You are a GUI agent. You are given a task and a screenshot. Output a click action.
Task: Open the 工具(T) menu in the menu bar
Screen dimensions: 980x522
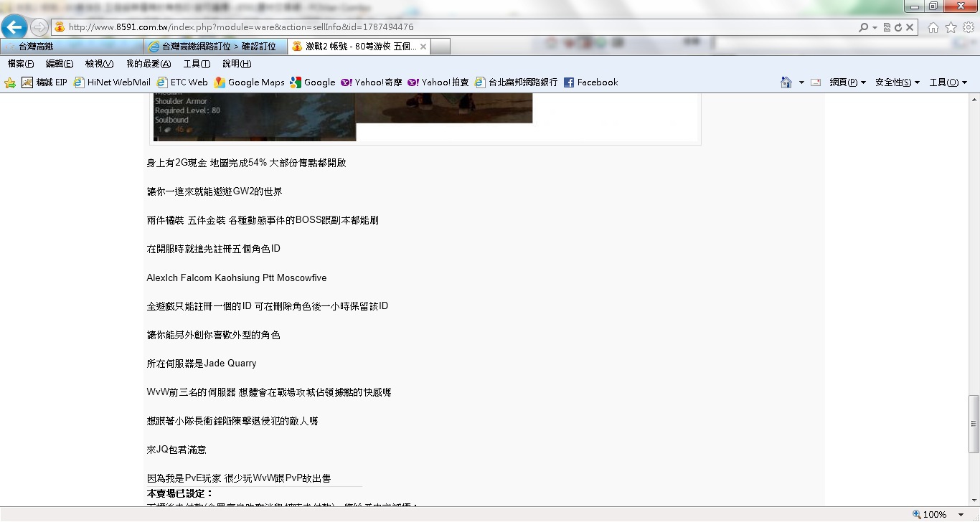[x=197, y=64]
